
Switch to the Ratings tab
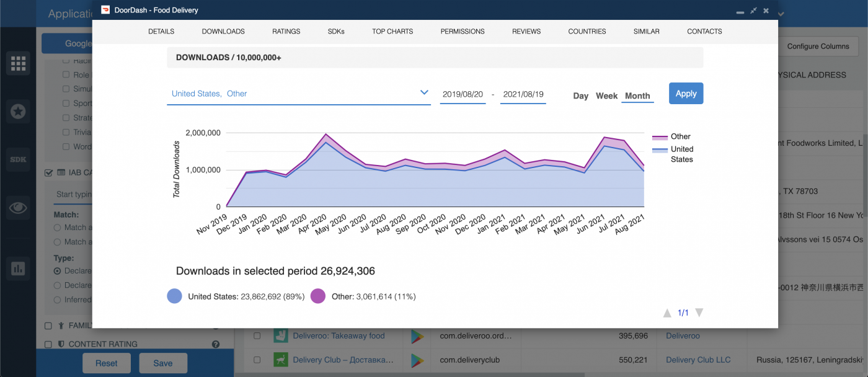click(x=286, y=31)
